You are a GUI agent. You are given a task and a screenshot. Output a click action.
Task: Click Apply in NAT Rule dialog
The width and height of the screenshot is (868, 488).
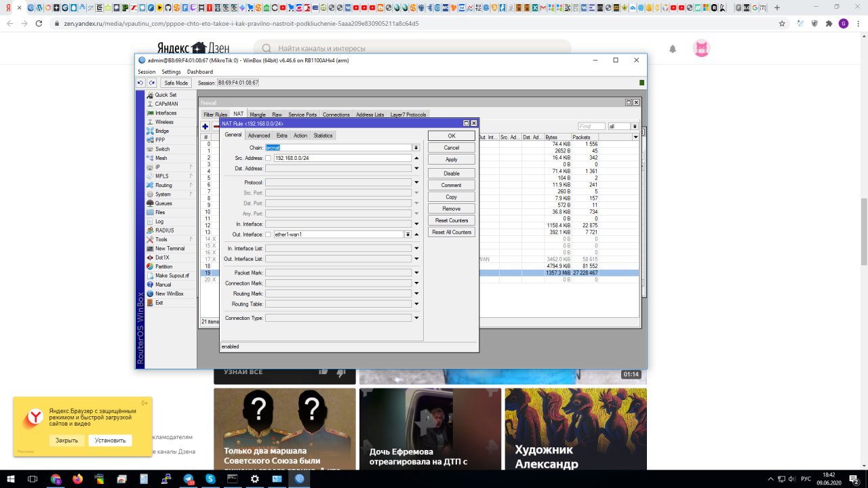pos(452,159)
